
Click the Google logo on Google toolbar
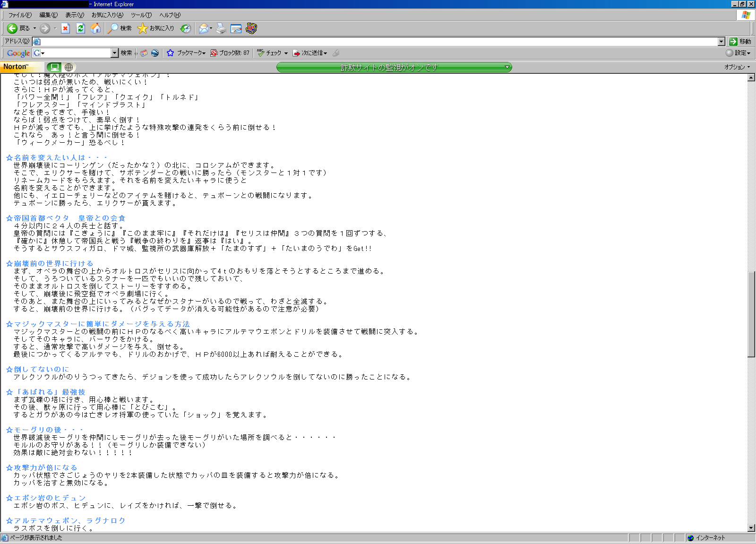18,53
